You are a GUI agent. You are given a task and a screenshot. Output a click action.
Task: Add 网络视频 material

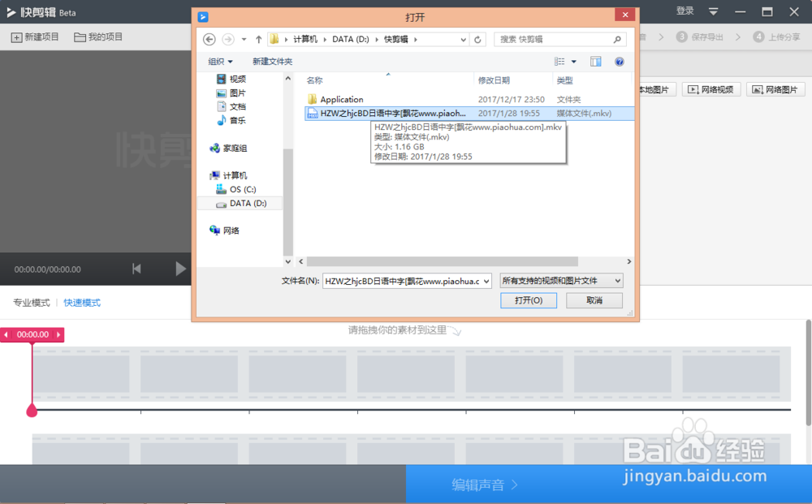[711, 89]
